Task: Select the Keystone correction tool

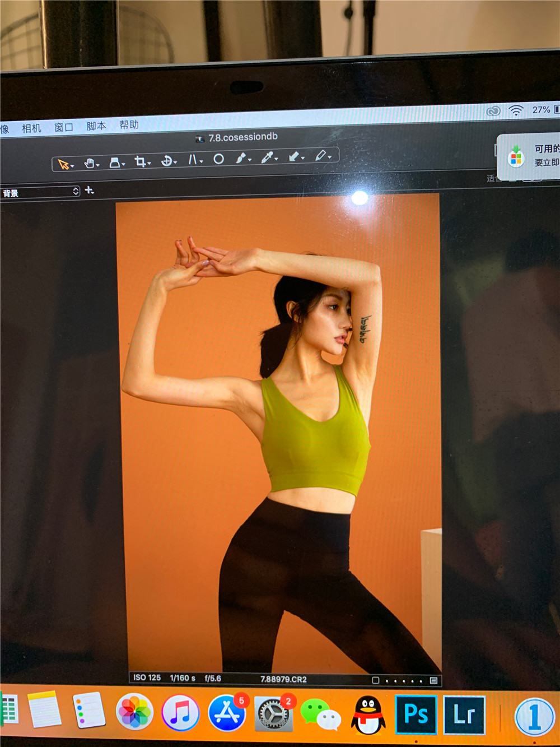Action: [193, 160]
